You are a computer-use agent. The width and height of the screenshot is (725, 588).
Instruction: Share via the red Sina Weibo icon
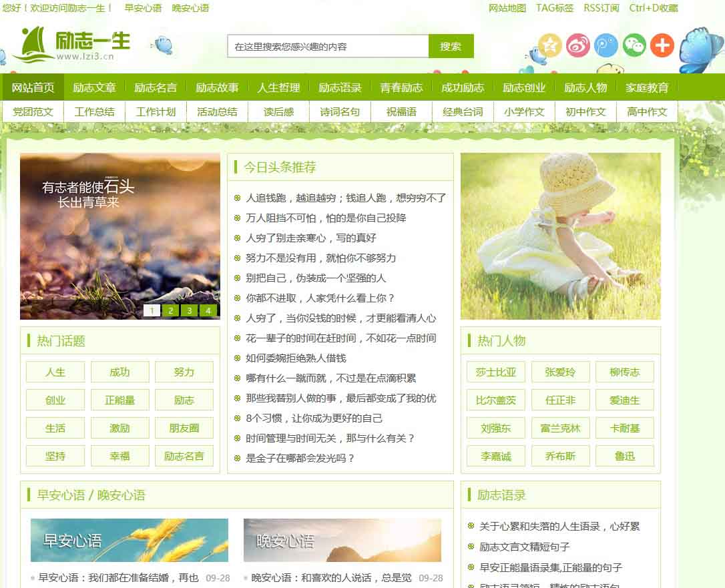click(578, 45)
